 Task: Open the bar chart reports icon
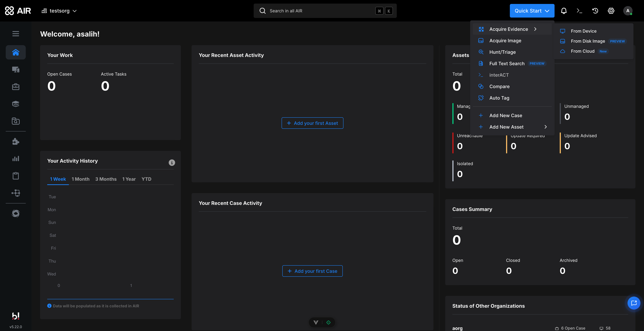[16, 159]
